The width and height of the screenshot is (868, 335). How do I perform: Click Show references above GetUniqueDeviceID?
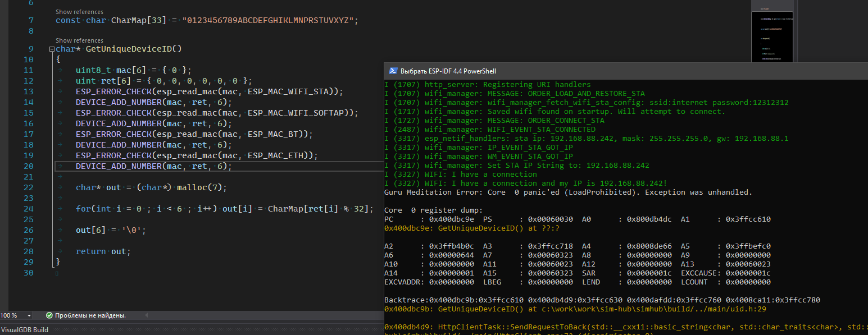pyautogui.click(x=79, y=40)
